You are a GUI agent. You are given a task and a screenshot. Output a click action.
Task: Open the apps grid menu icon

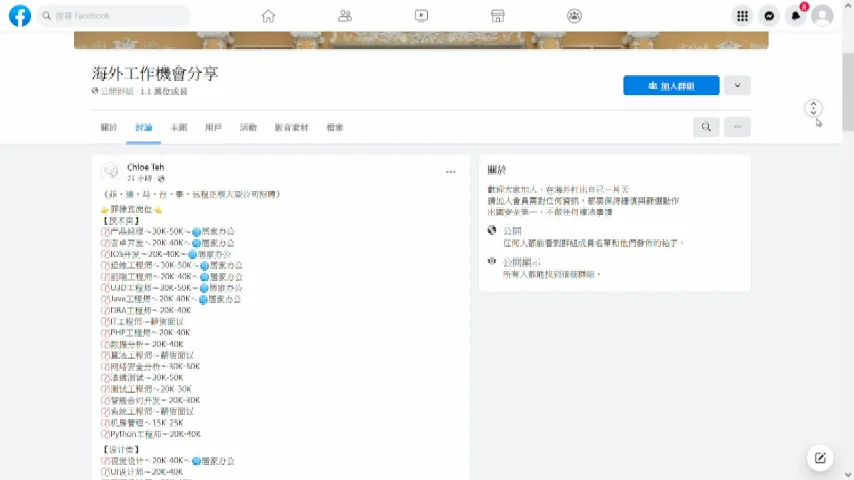(x=742, y=16)
